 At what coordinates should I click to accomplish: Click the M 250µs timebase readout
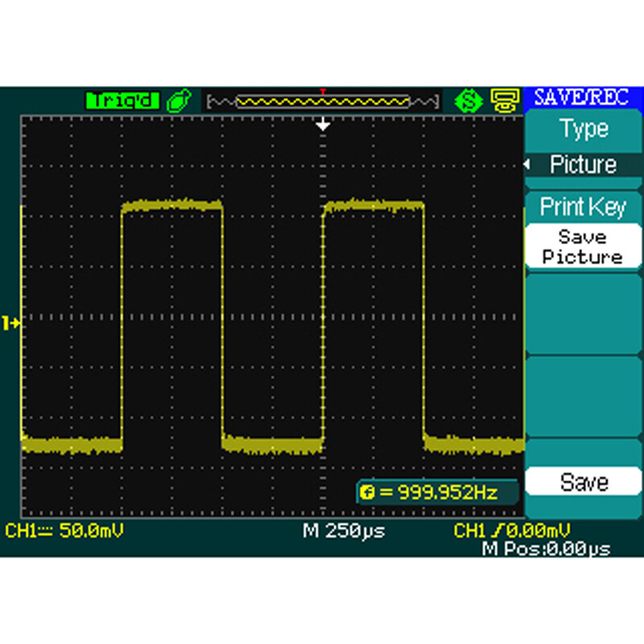tap(344, 531)
